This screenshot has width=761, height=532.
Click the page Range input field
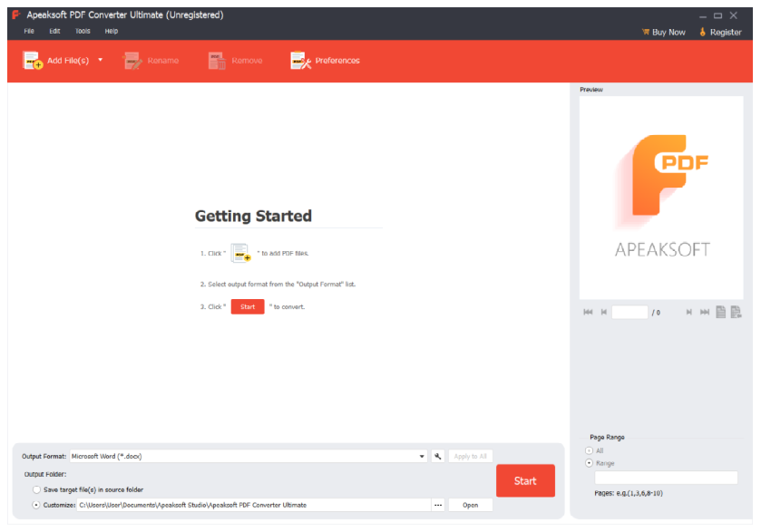[666, 478]
